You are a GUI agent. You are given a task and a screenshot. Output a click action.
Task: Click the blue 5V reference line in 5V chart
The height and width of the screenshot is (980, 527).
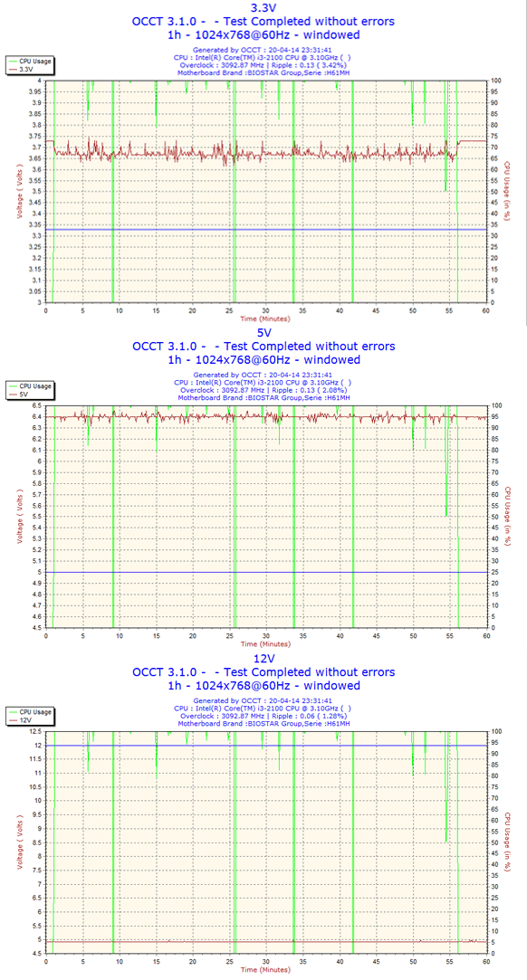click(x=265, y=572)
